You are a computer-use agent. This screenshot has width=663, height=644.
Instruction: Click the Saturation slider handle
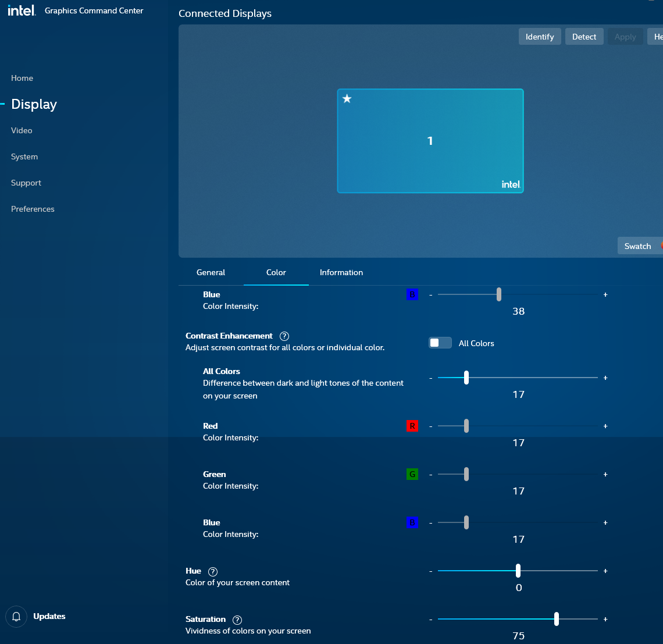pos(557,619)
